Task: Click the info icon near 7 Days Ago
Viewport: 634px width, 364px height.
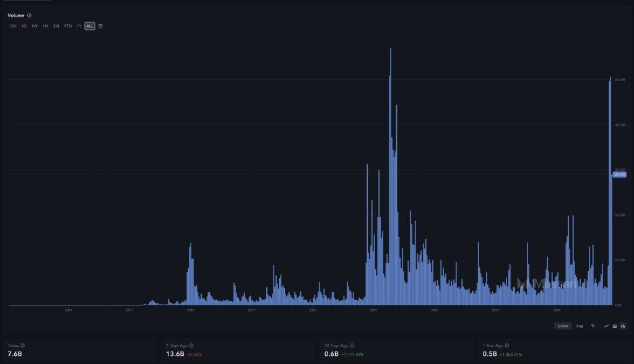Action: (191, 344)
